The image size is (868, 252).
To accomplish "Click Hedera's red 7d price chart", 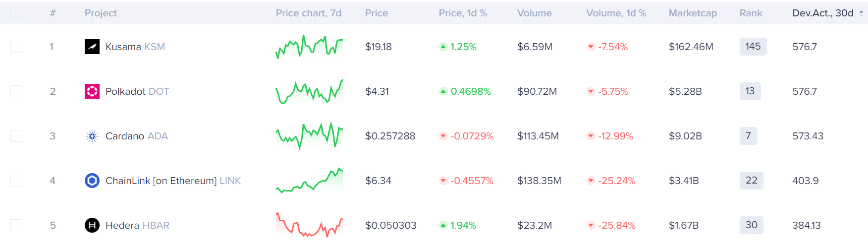I will coord(309,225).
